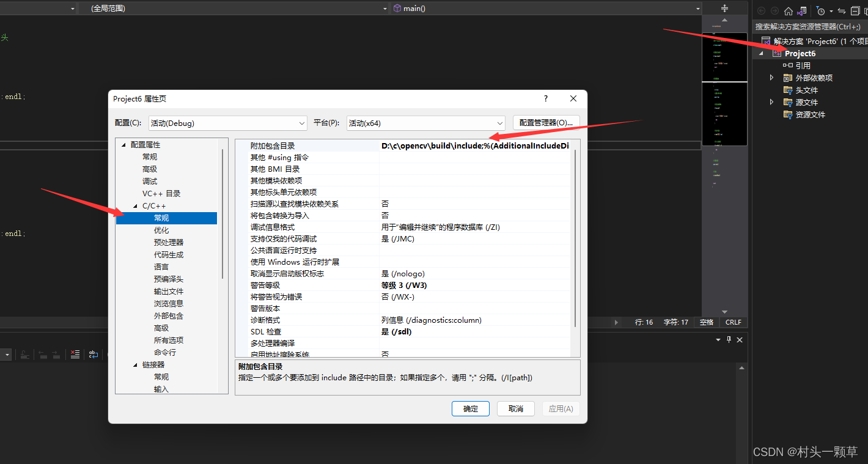The height and width of the screenshot is (464, 868).
Task: Select 所有选项 under C/C++
Action: [169, 341]
